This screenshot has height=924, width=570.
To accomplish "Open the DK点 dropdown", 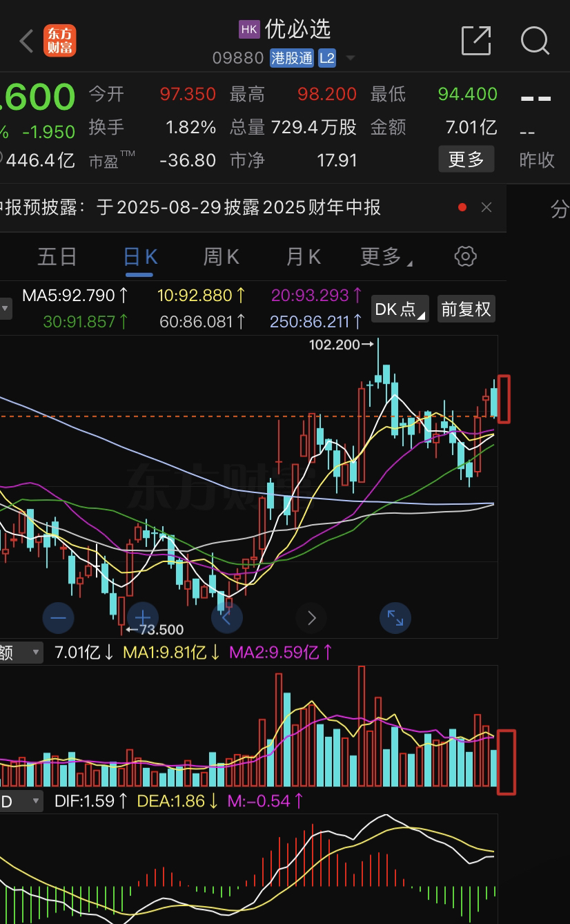I will point(400,309).
